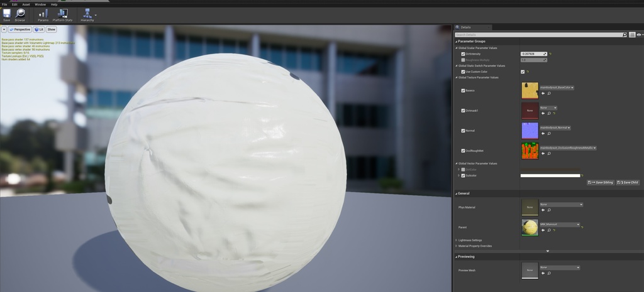Viewport: 644px width, 292px height.
Task: Open the Details property matrix grid icon
Action: [x=632, y=35]
